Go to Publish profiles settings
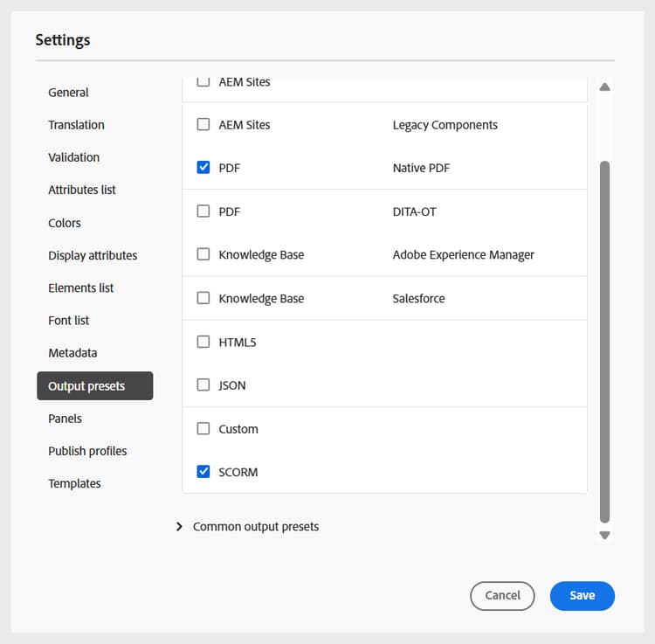Screen dimensions: 655x644 coord(87,451)
